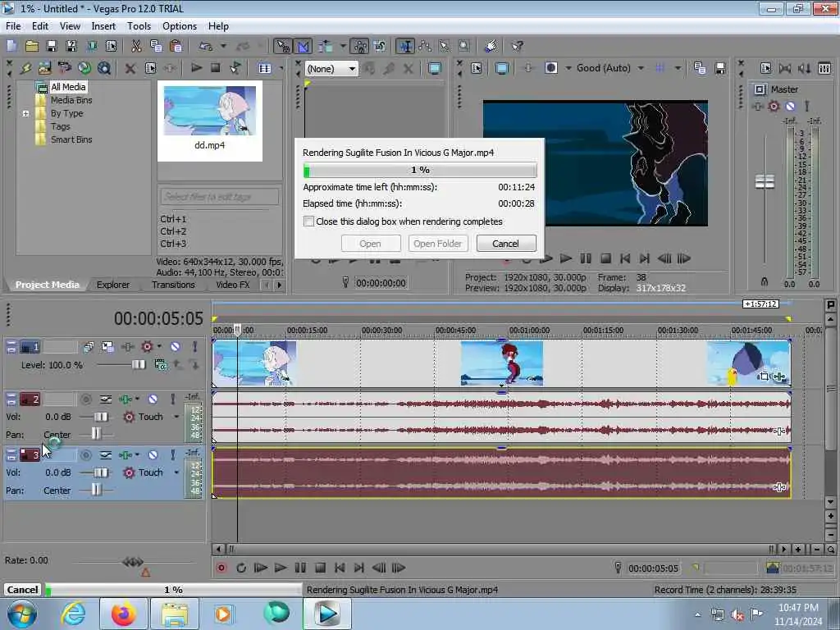Toggle Mute on audio track 3
This screenshot has width=840, height=630.
153,454
